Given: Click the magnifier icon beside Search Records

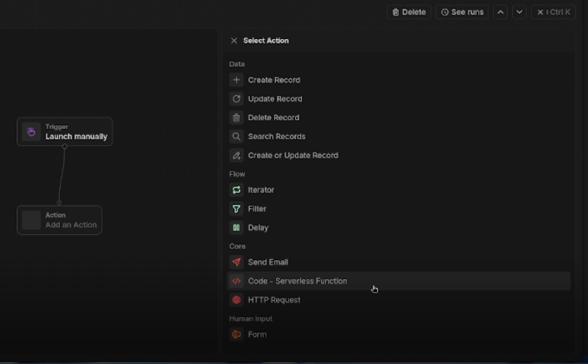Looking at the screenshot, I should 236,136.
